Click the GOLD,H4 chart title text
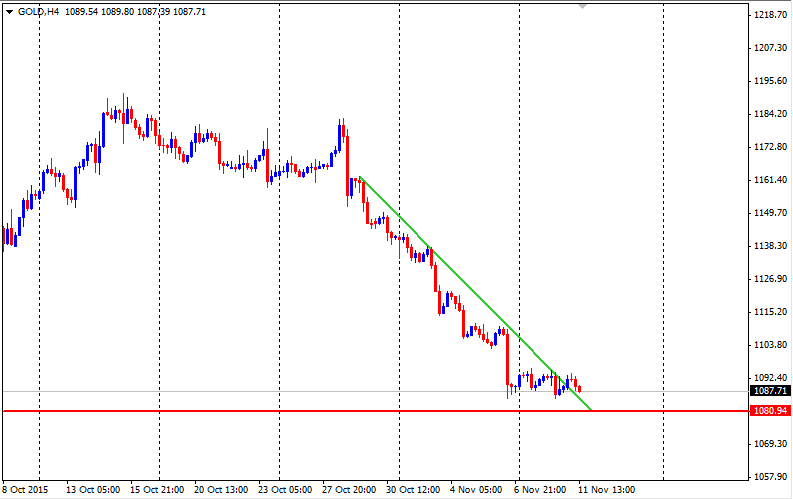Viewport: 793px width, 499px height. [x=38, y=12]
